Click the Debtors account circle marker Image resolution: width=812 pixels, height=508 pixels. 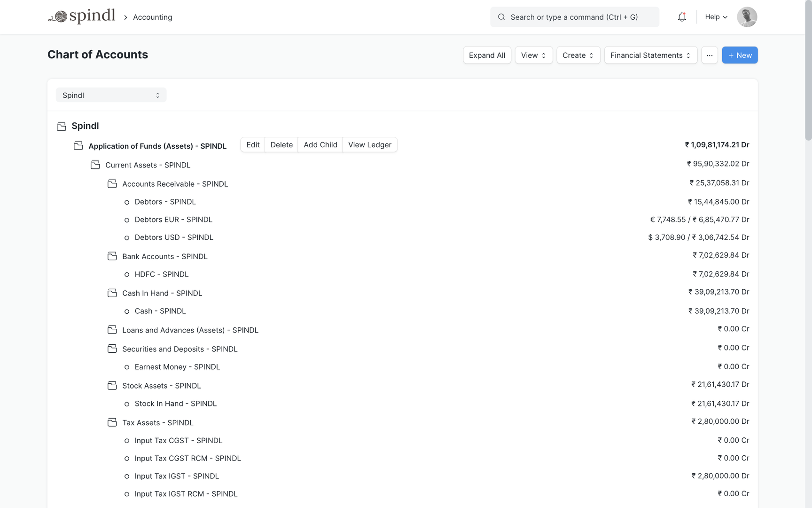coord(127,202)
